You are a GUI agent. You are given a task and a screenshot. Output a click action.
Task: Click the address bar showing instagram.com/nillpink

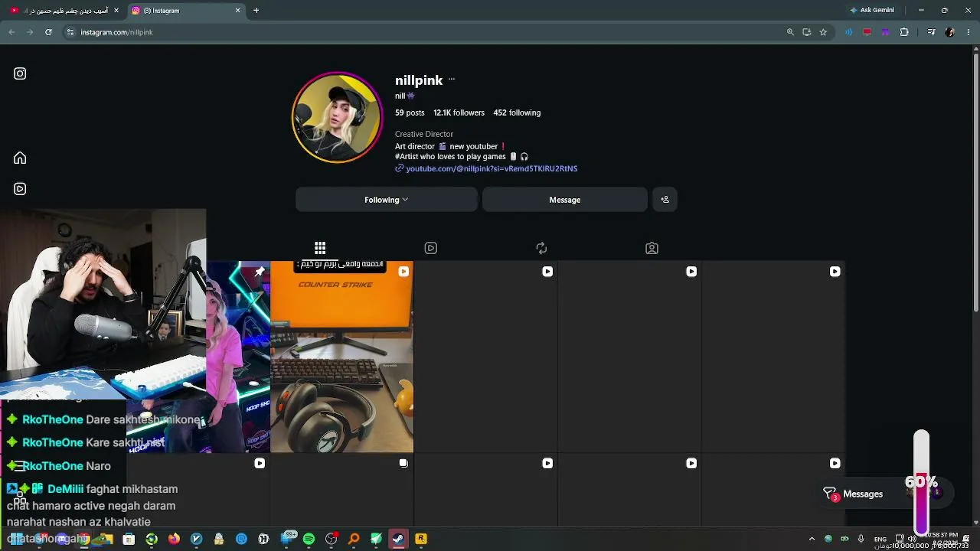429,32
